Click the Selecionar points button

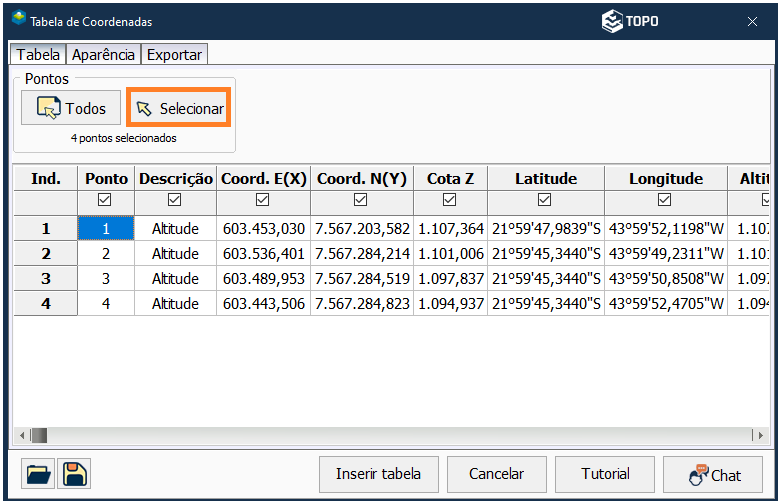pos(180,108)
